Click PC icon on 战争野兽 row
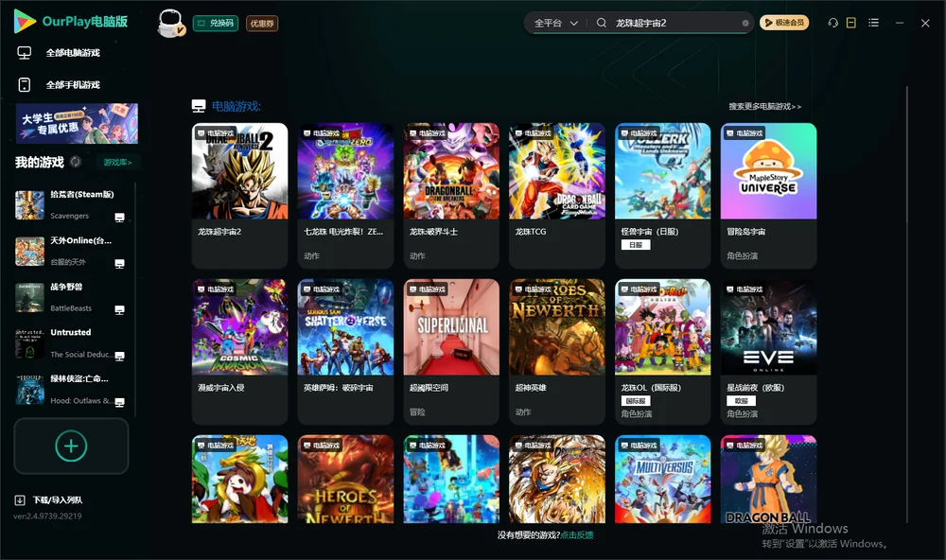Image resolution: width=946 pixels, height=560 pixels. tap(119, 310)
